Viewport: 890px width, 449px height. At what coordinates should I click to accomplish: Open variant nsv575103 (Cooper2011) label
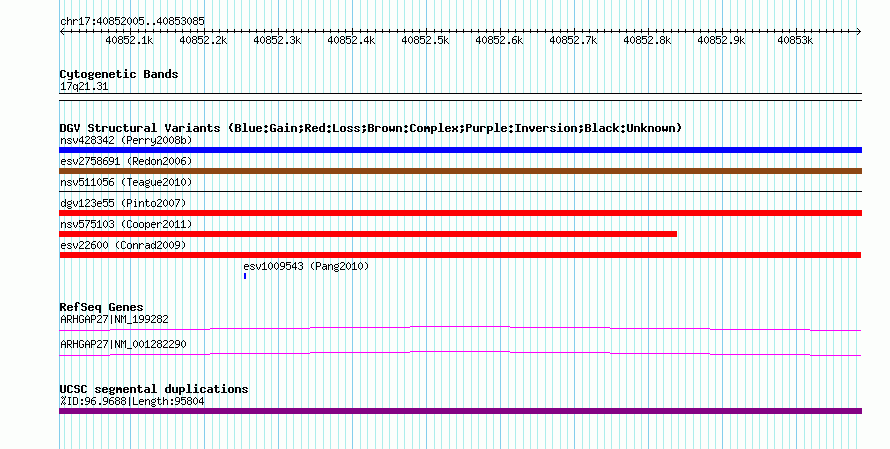(126, 224)
